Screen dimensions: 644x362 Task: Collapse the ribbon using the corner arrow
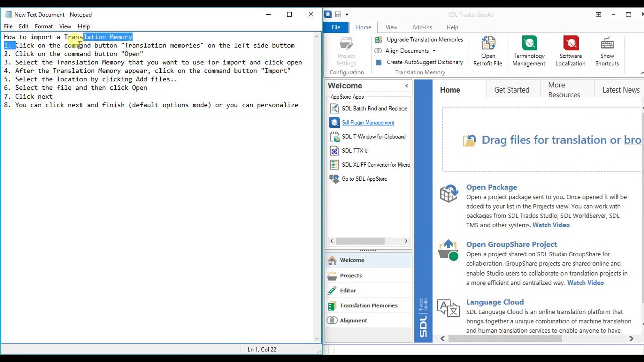coord(642,73)
